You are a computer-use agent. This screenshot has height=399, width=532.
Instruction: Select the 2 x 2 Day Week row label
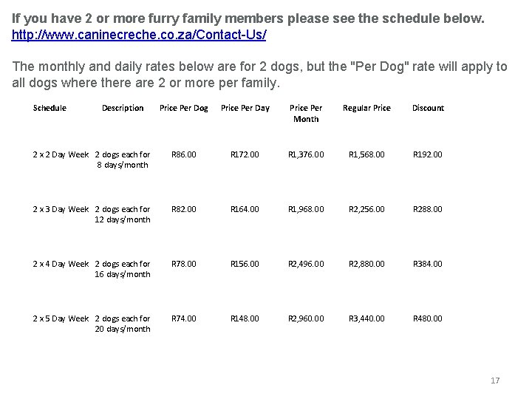point(61,154)
